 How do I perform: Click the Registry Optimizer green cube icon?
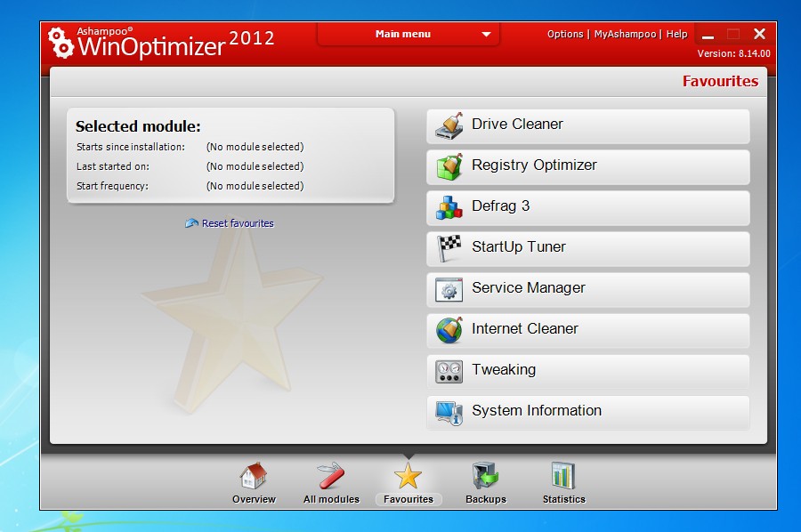[449, 167]
